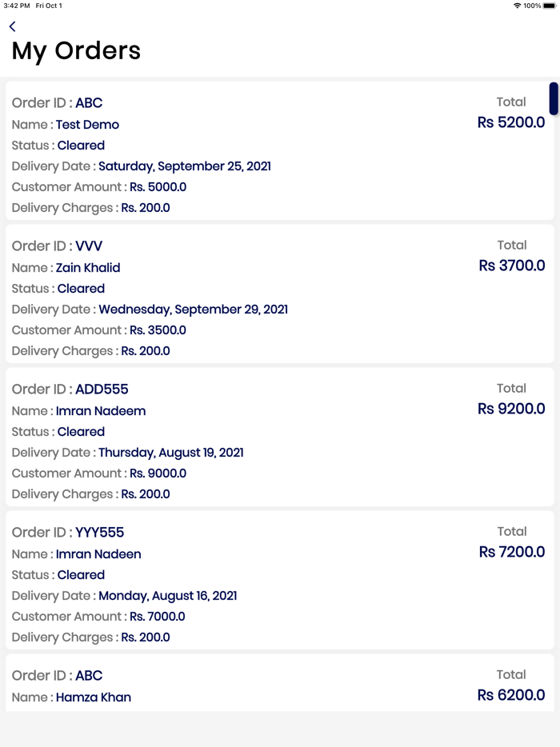The width and height of the screenshot is (560, 747).
Task: Open Hamza Khan's order
Action: click(x=93, y=697)
